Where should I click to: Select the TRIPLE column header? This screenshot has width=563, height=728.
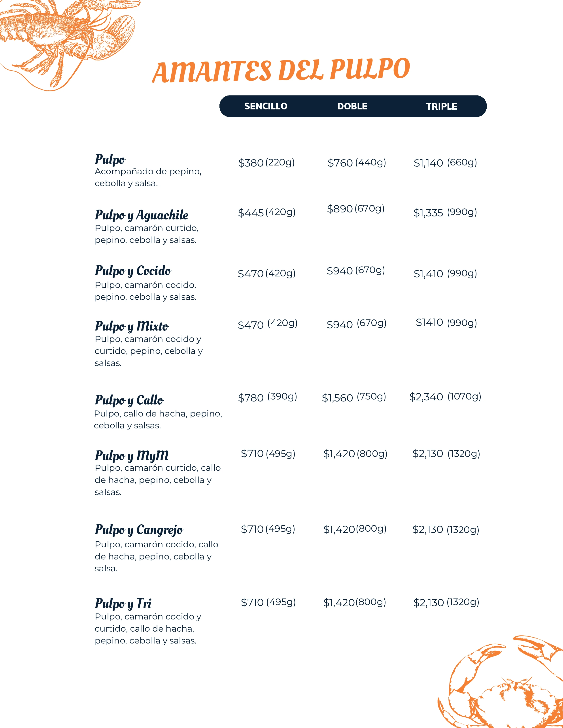(442, 106)
